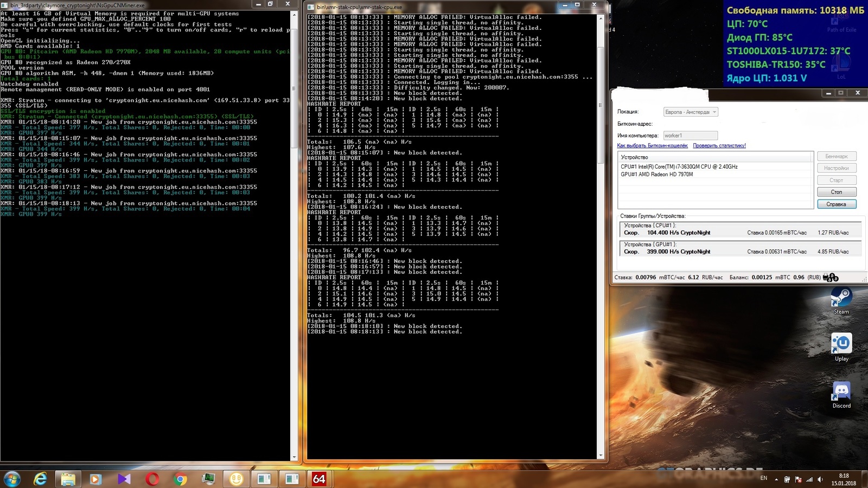Click Диод ГП: 85°C reading in gadget

[x=759, y=37]
